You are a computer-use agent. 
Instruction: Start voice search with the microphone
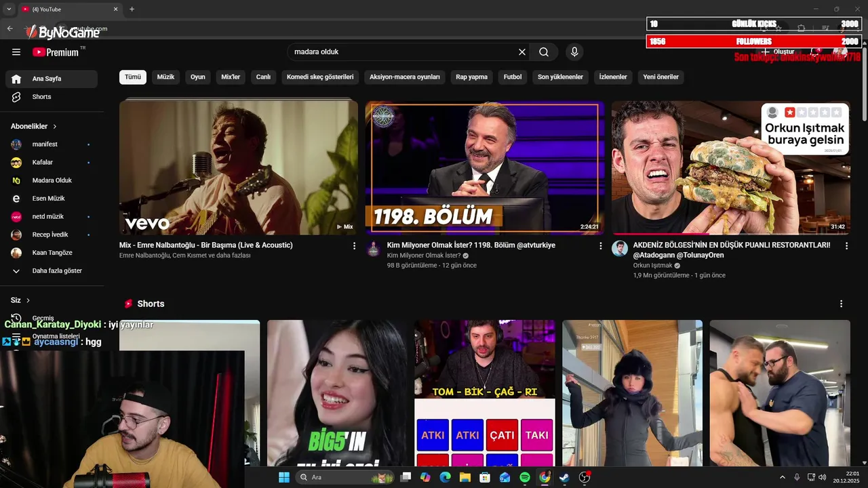point(574,52)
